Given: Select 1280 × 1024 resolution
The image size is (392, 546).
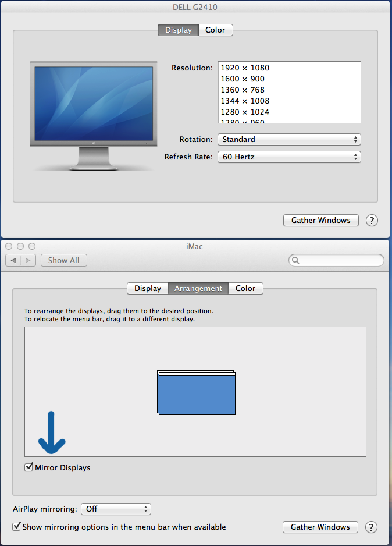Looking at the screenshot, I should pyautogui.click(x=290, y=112).
